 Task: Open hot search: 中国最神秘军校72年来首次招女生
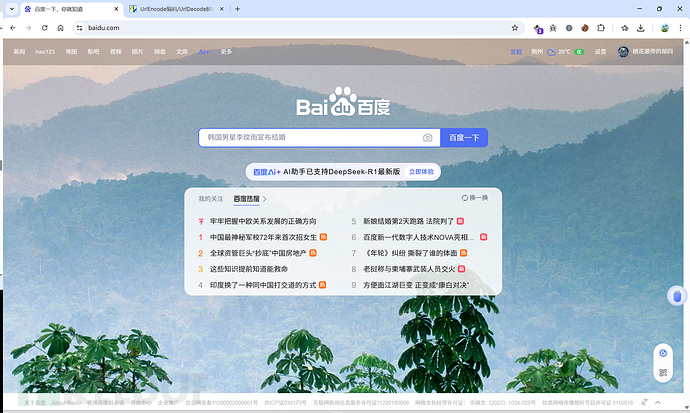[x=263, y=237]
